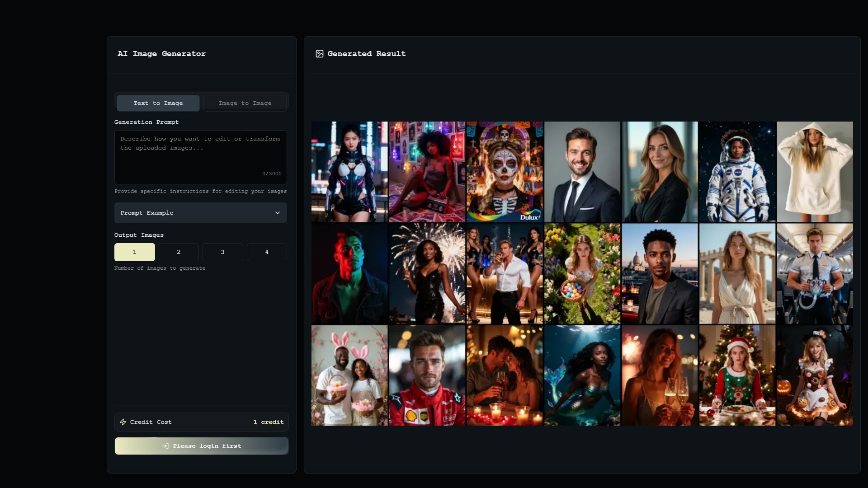Select 2 output images option
The width and height of the screenshot is (868, 488).
[179, 252]
